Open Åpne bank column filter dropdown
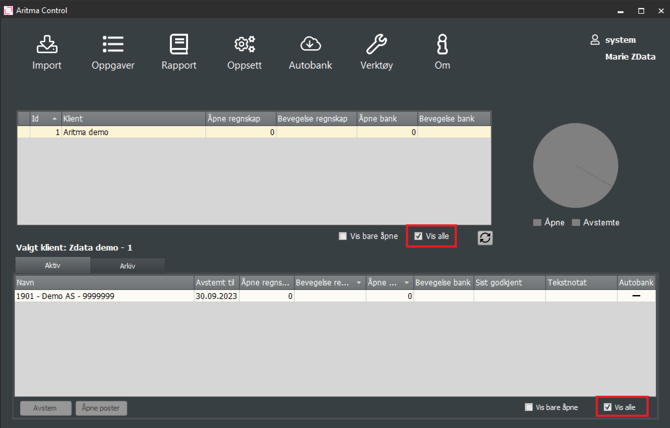 (408, 283)
